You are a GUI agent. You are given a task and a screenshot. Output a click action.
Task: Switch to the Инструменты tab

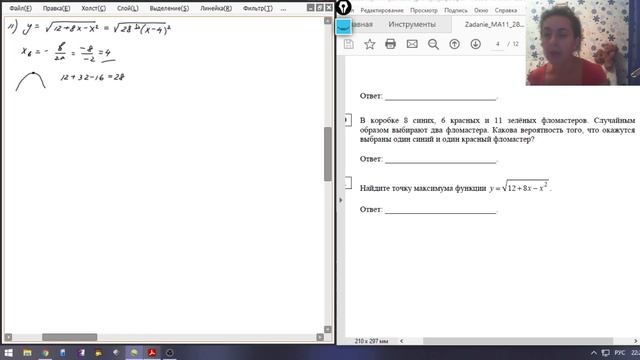point(412,24)
